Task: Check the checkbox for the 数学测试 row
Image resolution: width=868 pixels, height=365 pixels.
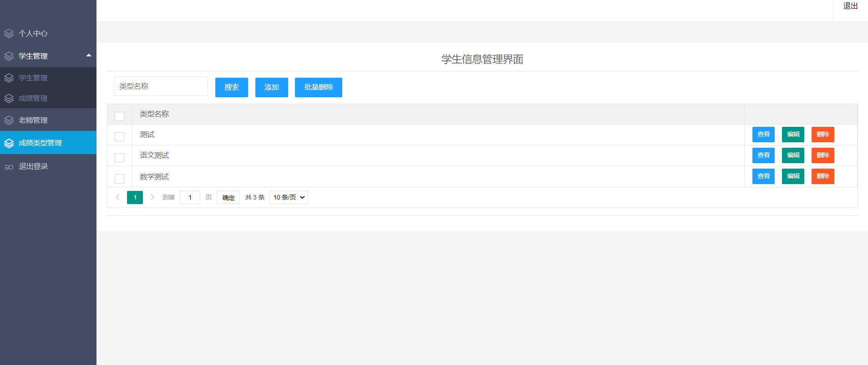Action: click(120, 179)
